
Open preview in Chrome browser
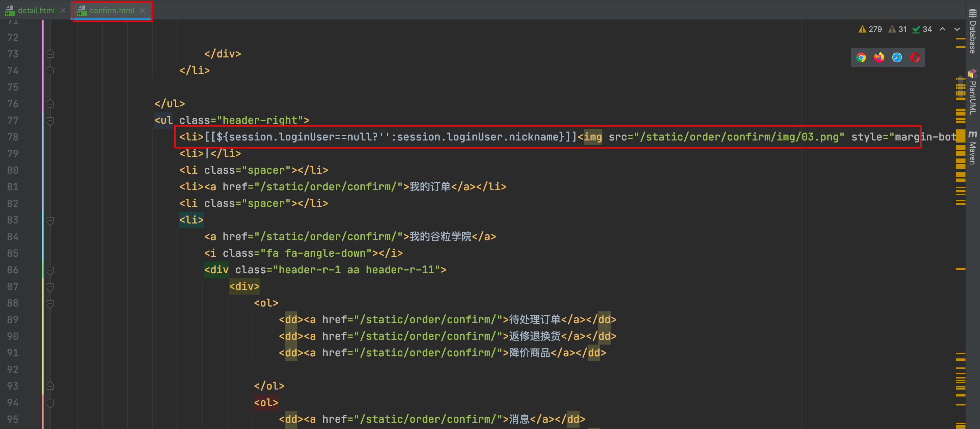pyautogui.click(x=861, y=57)
